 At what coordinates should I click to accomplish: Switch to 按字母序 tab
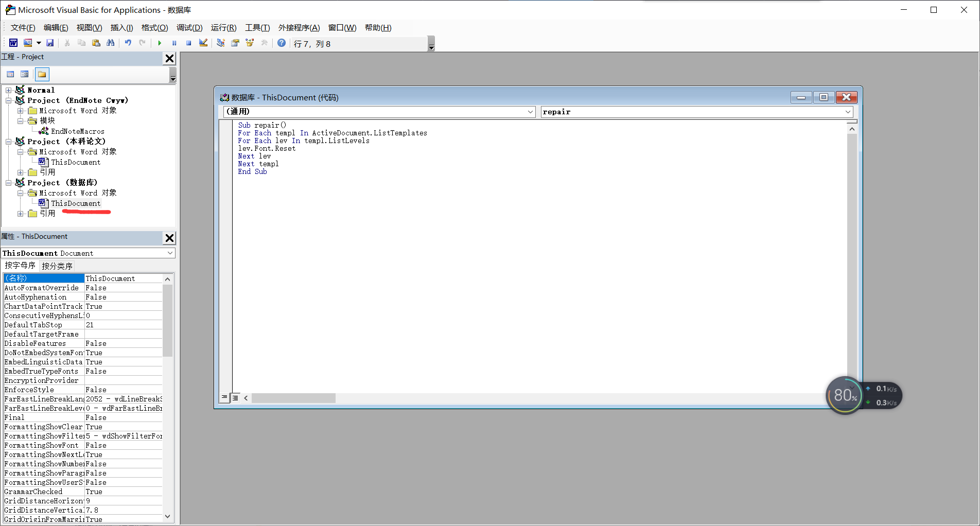click(20, 266)
